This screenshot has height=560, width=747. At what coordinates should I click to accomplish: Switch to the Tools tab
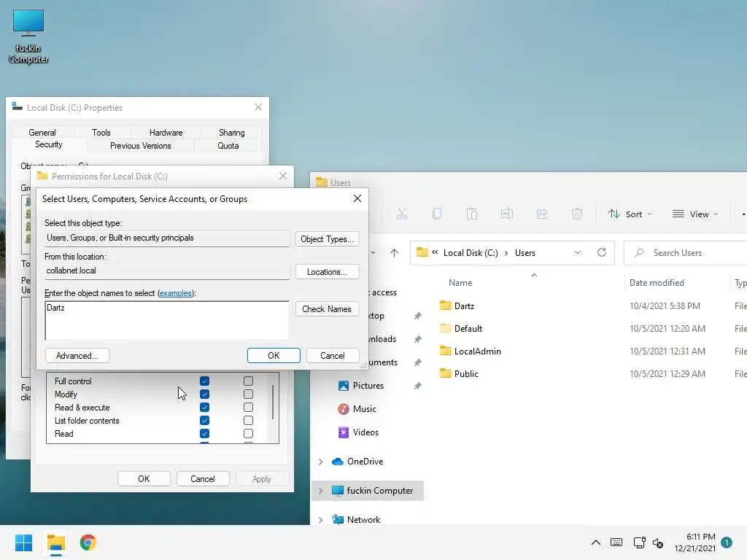point(101,133)
